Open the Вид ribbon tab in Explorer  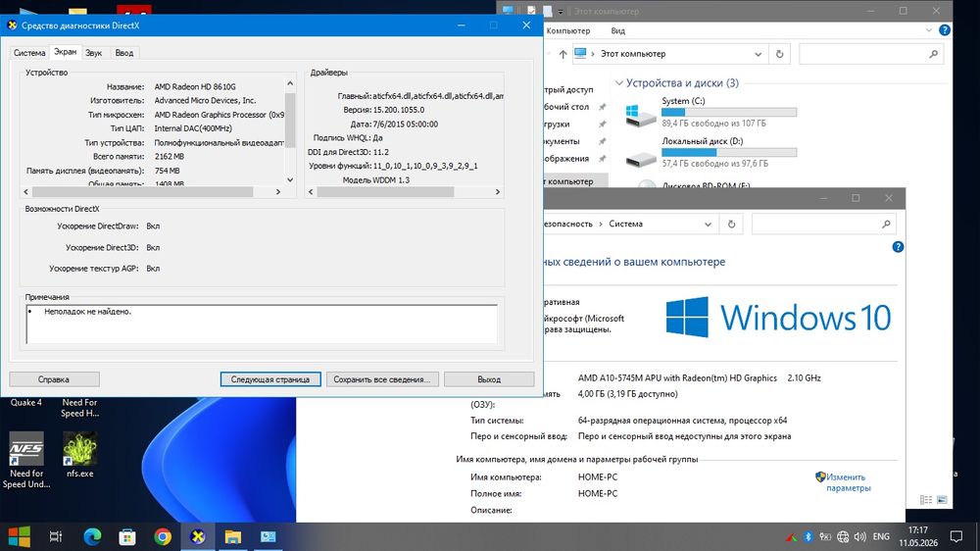[x=617, y=30]
